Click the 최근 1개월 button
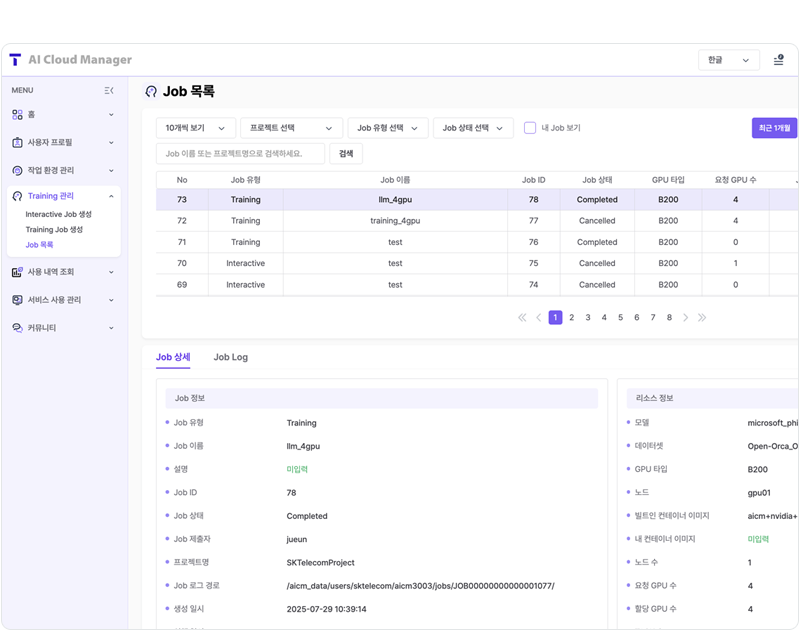This screenshot has height=631, width=800. pos(774,128)
